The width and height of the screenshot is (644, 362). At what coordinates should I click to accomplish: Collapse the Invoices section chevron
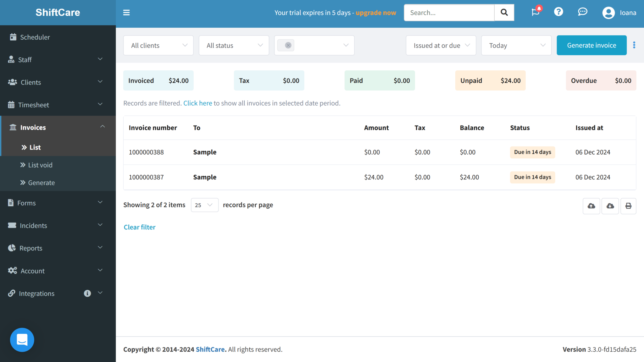click(103, 126)
